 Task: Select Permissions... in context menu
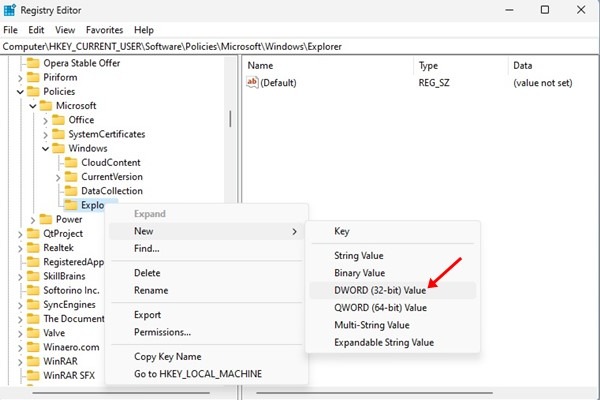(162, 332)
